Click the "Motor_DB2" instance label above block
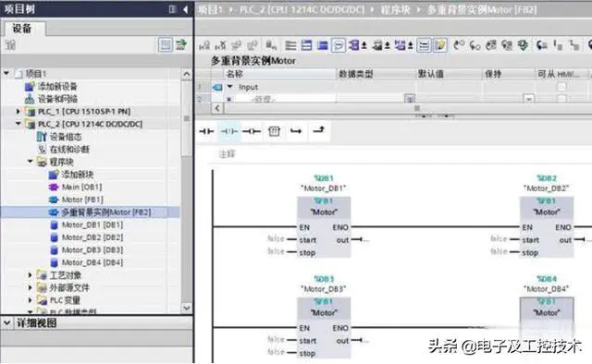The height and width of the screenshot is (364, 592). tap(546, 188)
